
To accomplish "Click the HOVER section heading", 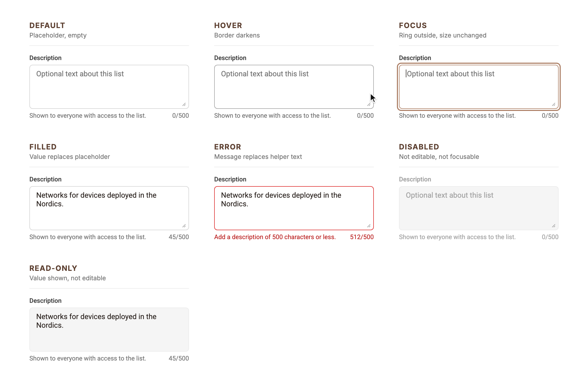I will tap(228, 25).
